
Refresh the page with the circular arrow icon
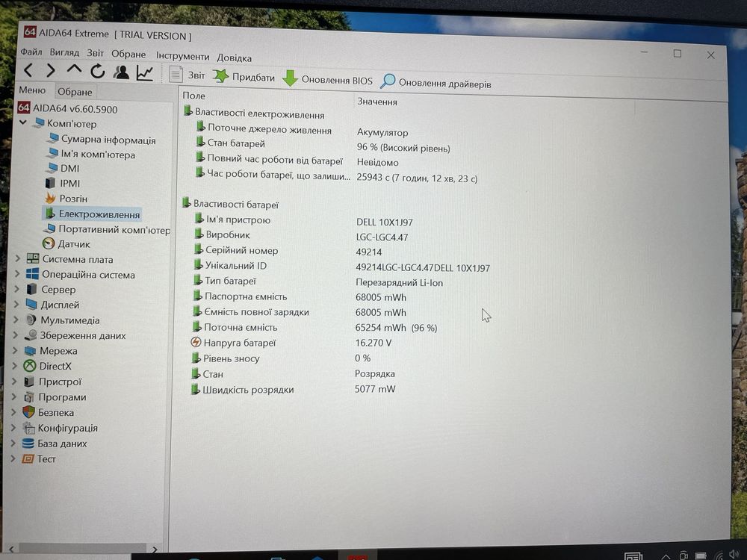point(98,72)
